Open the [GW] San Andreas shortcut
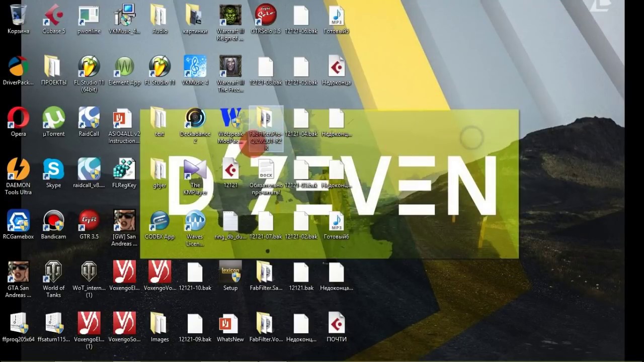 pyautogui.click(x=124, y=228)
